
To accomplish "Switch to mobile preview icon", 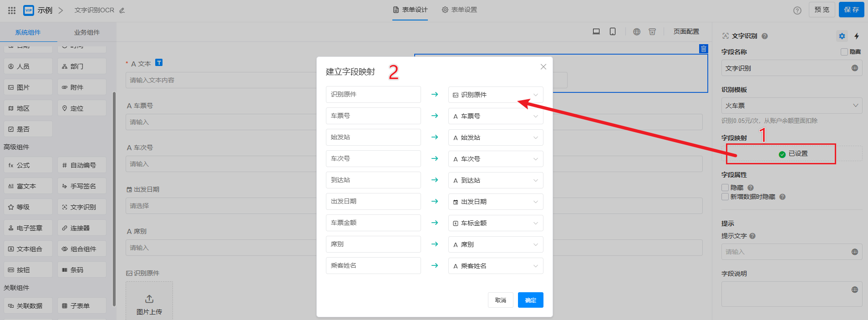I will (613, 31).
